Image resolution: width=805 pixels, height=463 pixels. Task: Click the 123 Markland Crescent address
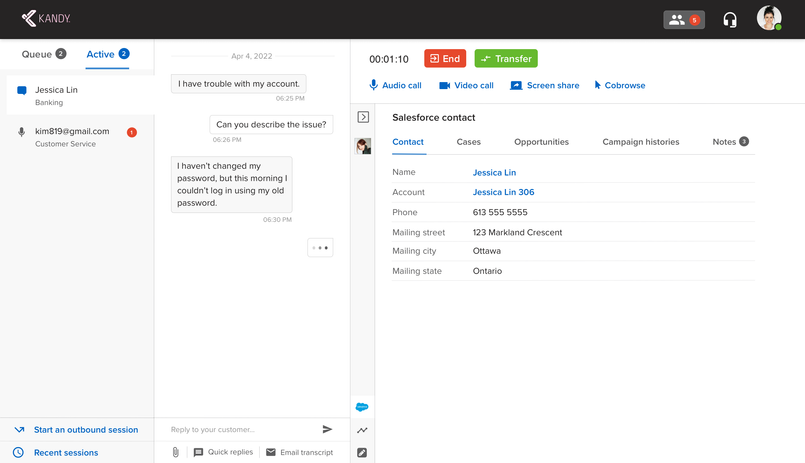(518, 232)
